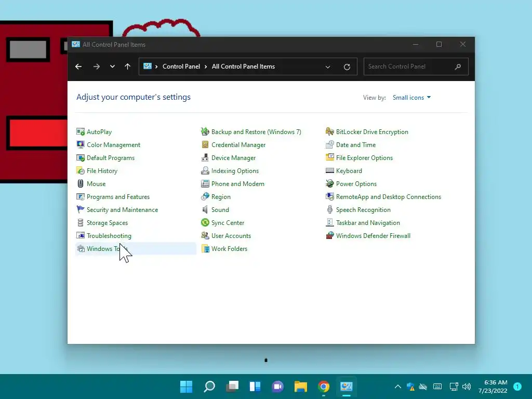The image size is (532, 399).
Task: Open the User Accounts icon
Action: [205, 235]
